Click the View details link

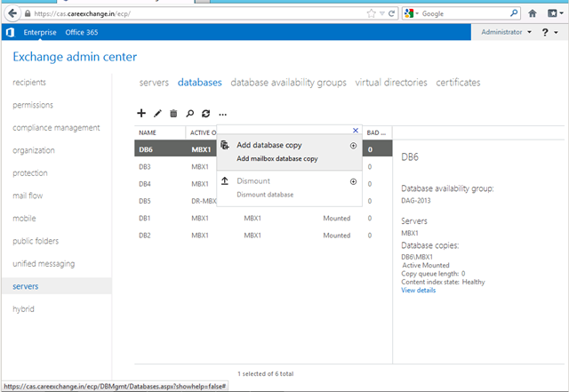419,290
